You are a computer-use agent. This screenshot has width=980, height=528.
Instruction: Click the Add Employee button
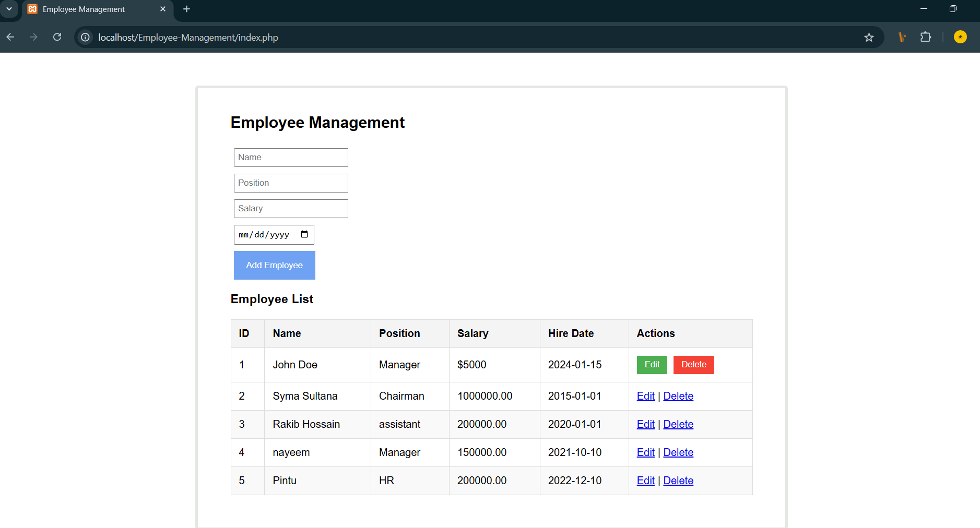(x=275, y=265)
